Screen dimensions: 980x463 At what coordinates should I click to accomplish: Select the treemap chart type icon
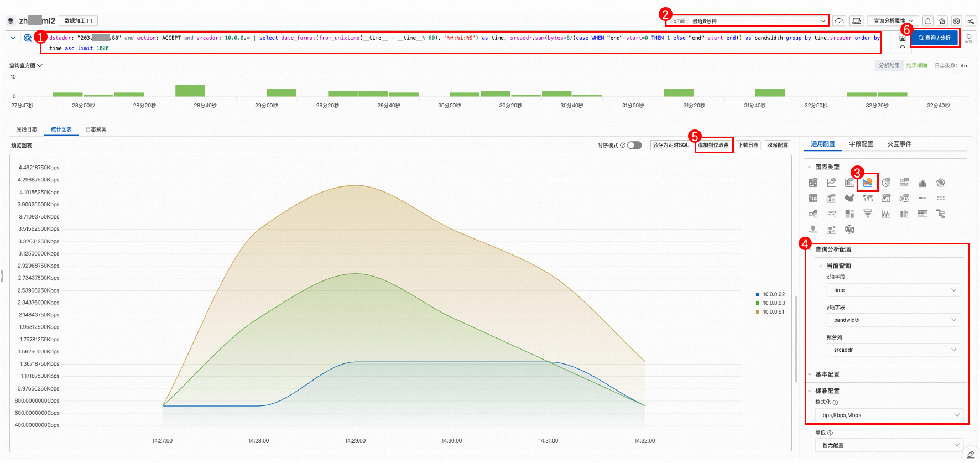click(849, 214)
